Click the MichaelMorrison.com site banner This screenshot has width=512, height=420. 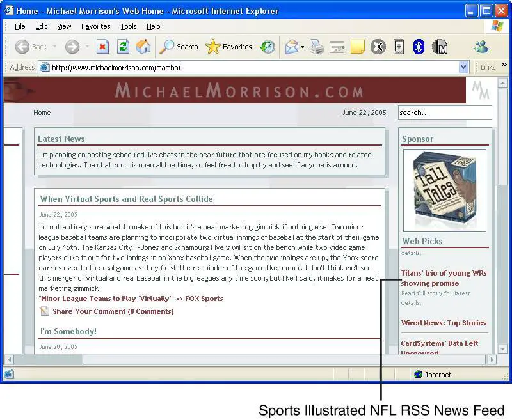(234, 90)
